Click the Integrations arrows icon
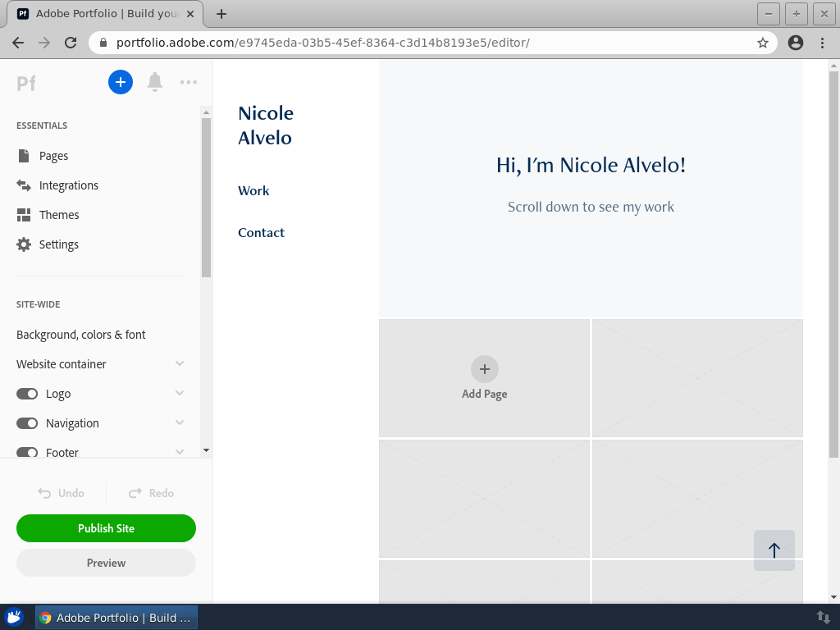This screenshot has width=840, height=630. pos(24,185)
